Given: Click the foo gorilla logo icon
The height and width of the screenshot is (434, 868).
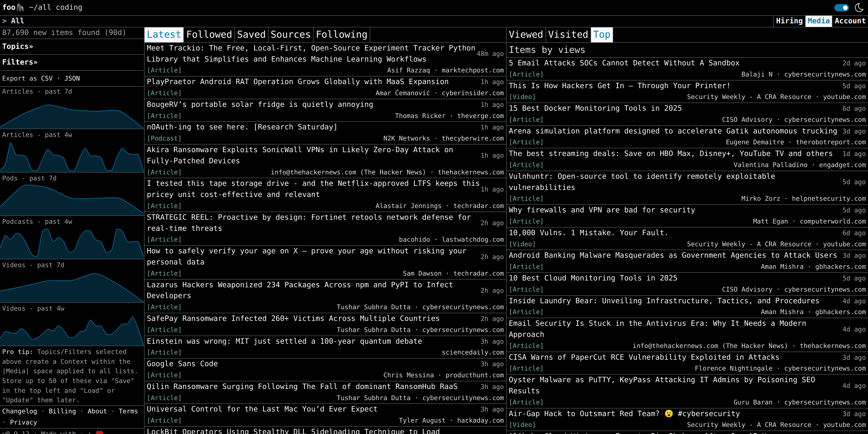Looking at the screenshot, I should pyautogui.click(x=21, y=7).
